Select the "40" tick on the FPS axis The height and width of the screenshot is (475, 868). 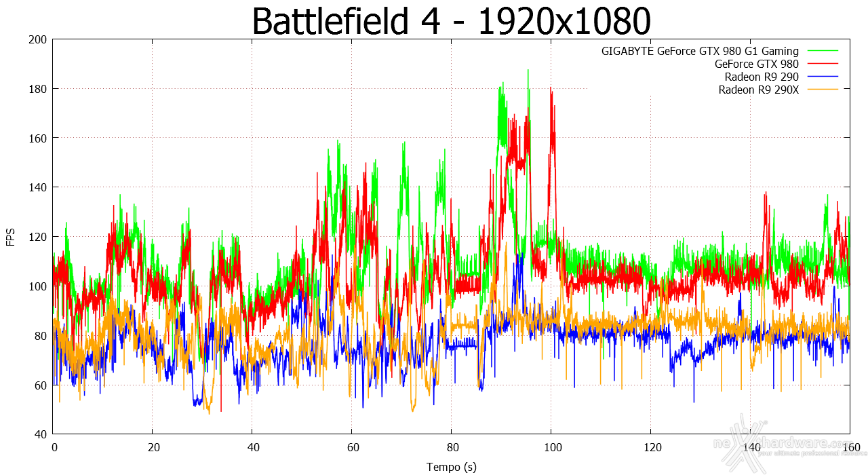[x=41, y=434]
